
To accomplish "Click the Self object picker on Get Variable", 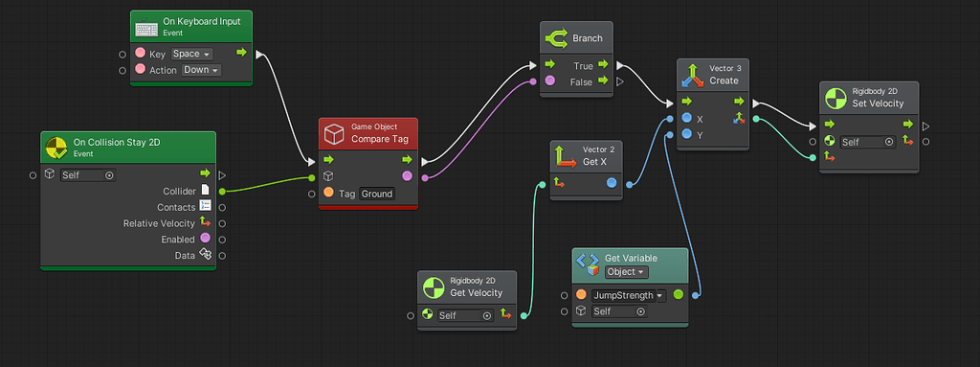I will (619, 311).
